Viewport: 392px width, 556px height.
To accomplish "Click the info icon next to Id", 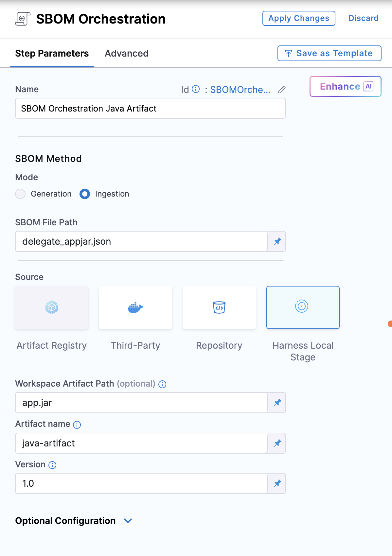I will point(196,89).
